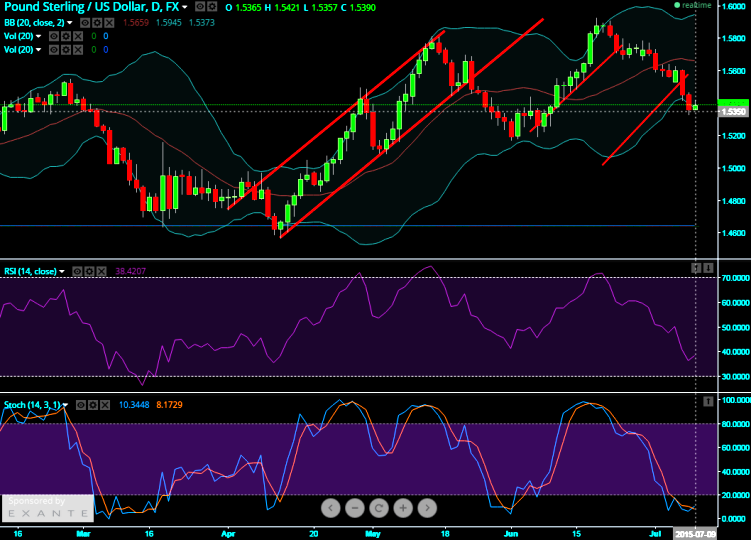Click the open price value 1.5365
This screenshot has height=540, width=751.
pos(248,8)
